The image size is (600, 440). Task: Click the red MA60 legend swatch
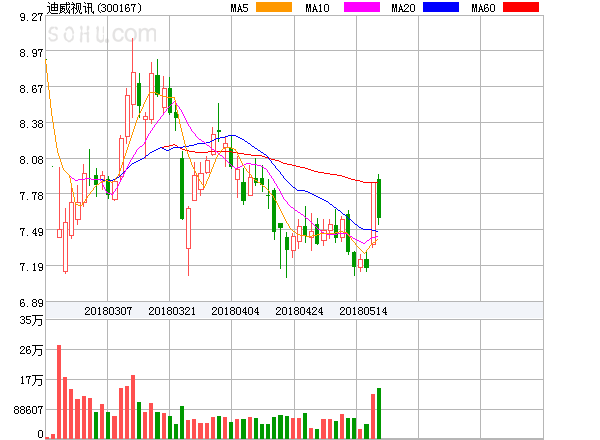click(x=521, y=7)
